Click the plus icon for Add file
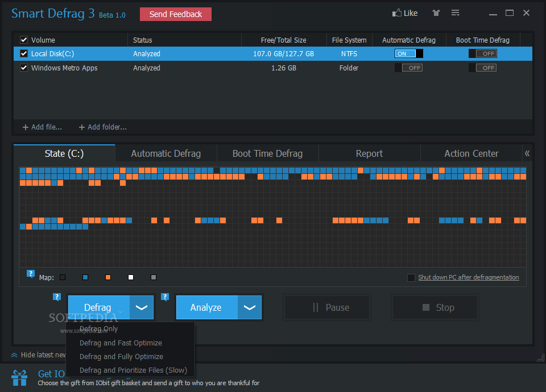Screen dimensions: 546x392 click(26, 127)
